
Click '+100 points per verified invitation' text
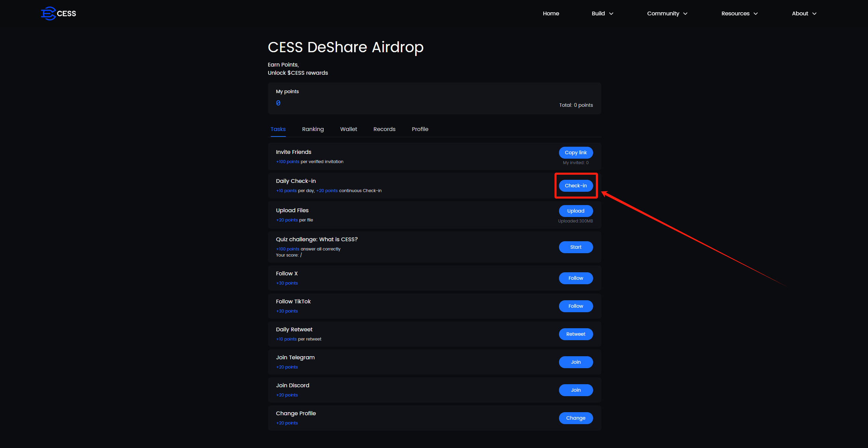coord(310,162)
